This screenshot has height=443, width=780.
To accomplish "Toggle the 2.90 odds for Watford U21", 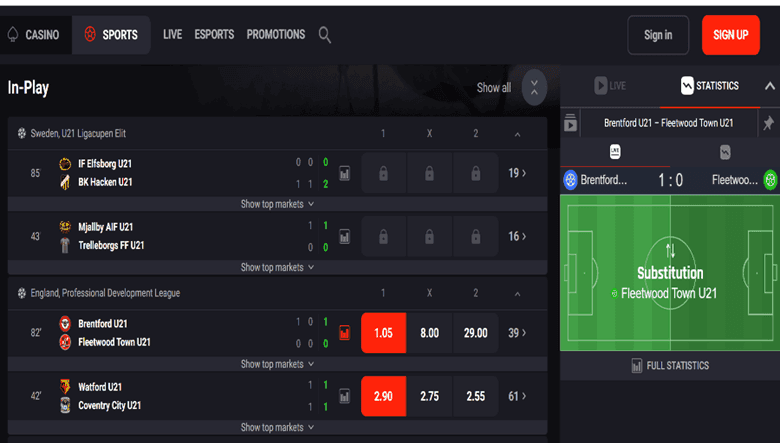I will click(383, 396).
